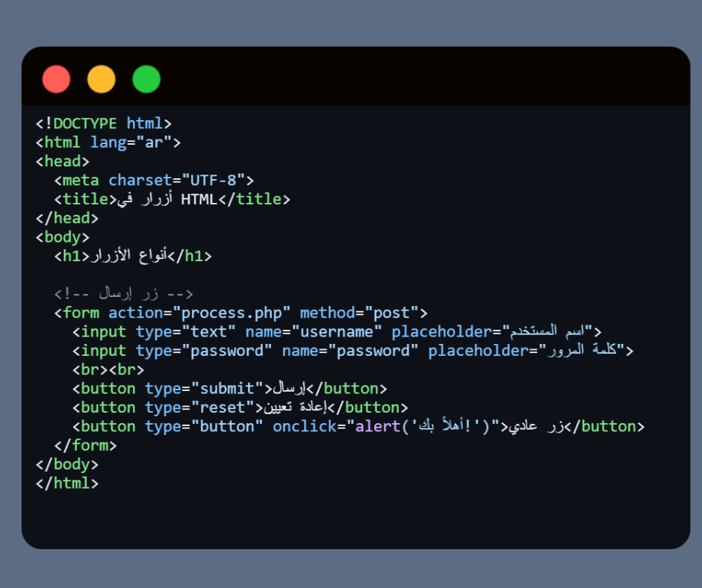Viewport: 702px width, 588px height.
Task: Click the yellow minimize dot
Action: coord(102,79)
